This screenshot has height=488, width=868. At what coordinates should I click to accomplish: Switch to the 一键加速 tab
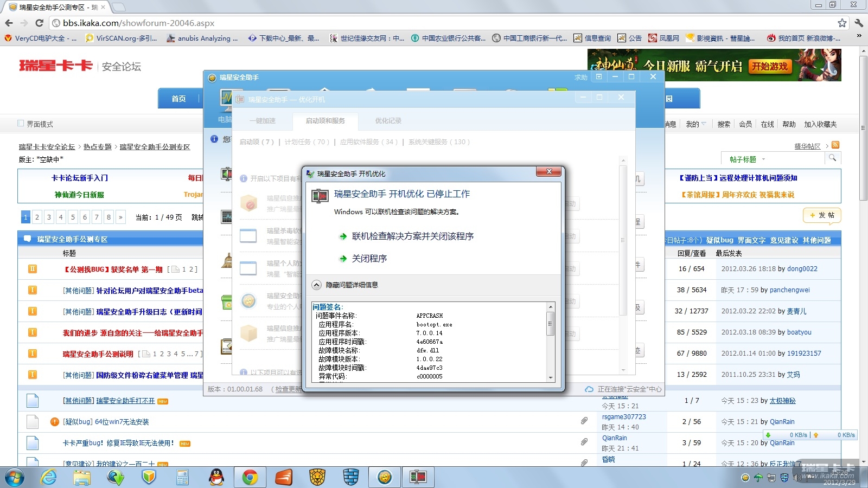tap(263, 121)
